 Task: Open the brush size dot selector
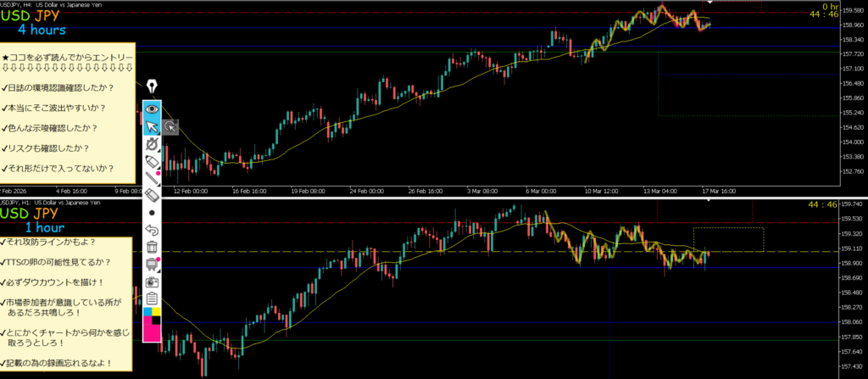[153, 212]
